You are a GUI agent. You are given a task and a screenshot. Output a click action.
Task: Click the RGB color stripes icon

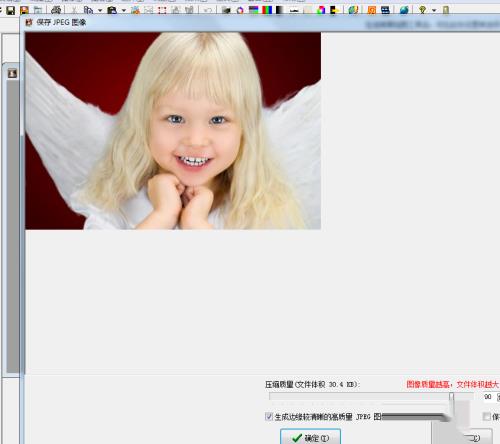click(267, 10)
